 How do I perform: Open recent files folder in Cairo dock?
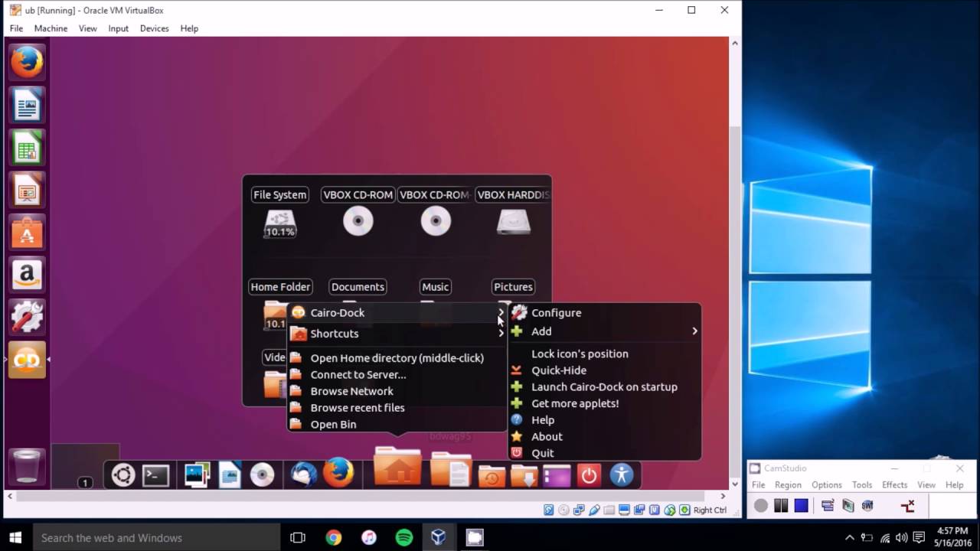click(492, 475)
